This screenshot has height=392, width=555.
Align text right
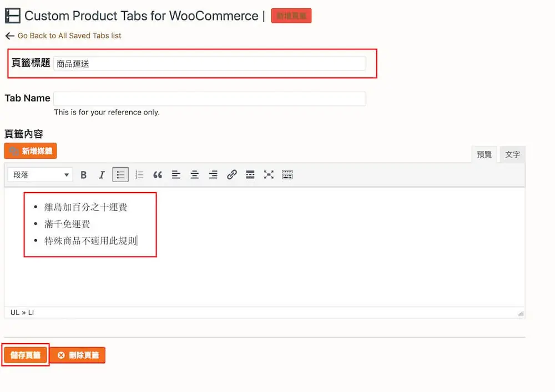(213, 175)
